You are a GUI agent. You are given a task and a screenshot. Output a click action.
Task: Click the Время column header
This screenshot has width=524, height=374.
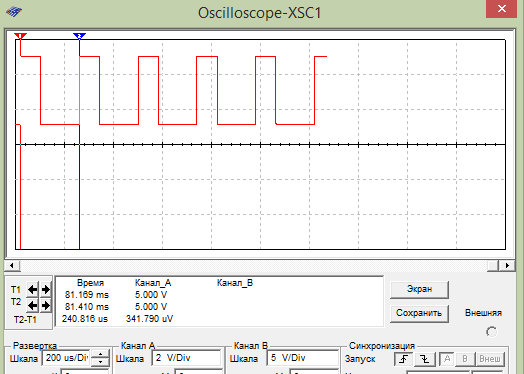coord(90,283)
